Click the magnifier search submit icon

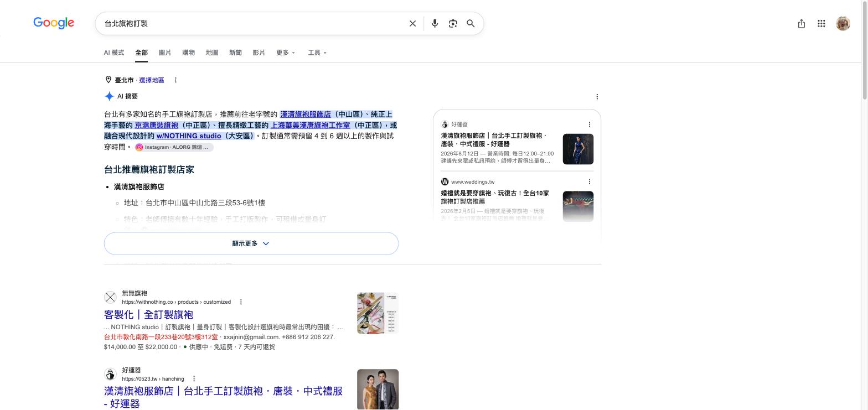click(471, 23)
